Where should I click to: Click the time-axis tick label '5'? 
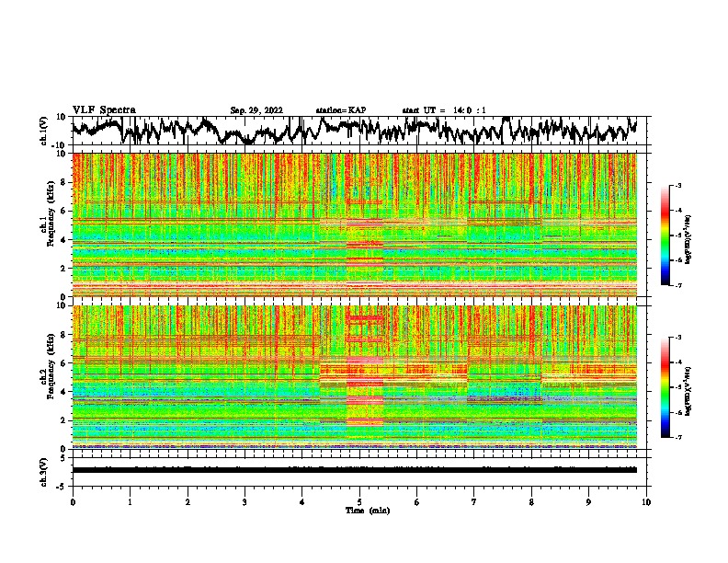359,502
